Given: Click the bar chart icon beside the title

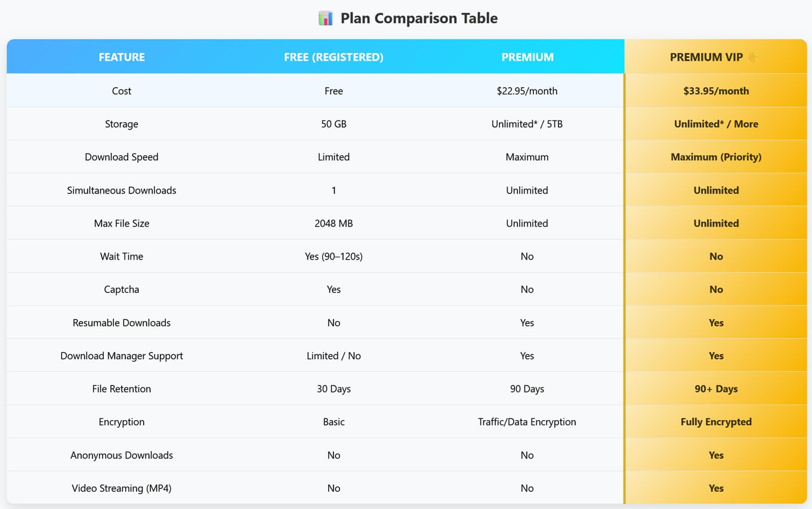Looking at the screenshot, I should click(x=325, y=18).
